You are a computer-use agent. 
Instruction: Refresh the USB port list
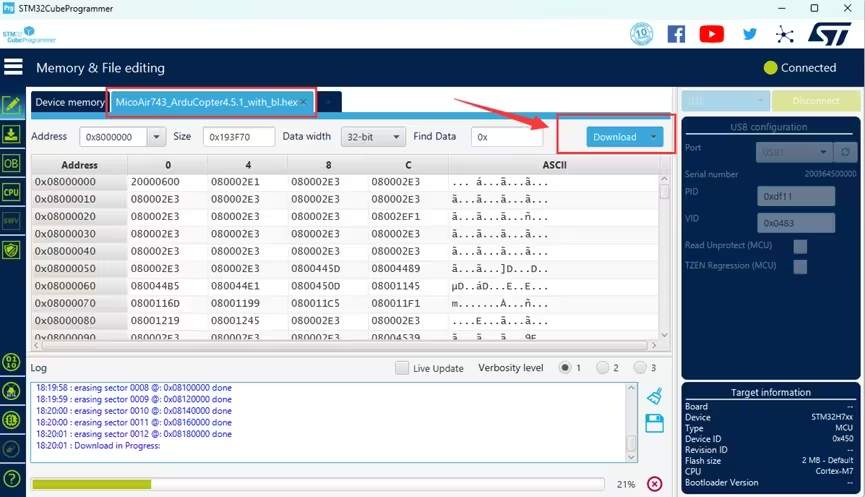coord(845,152)
